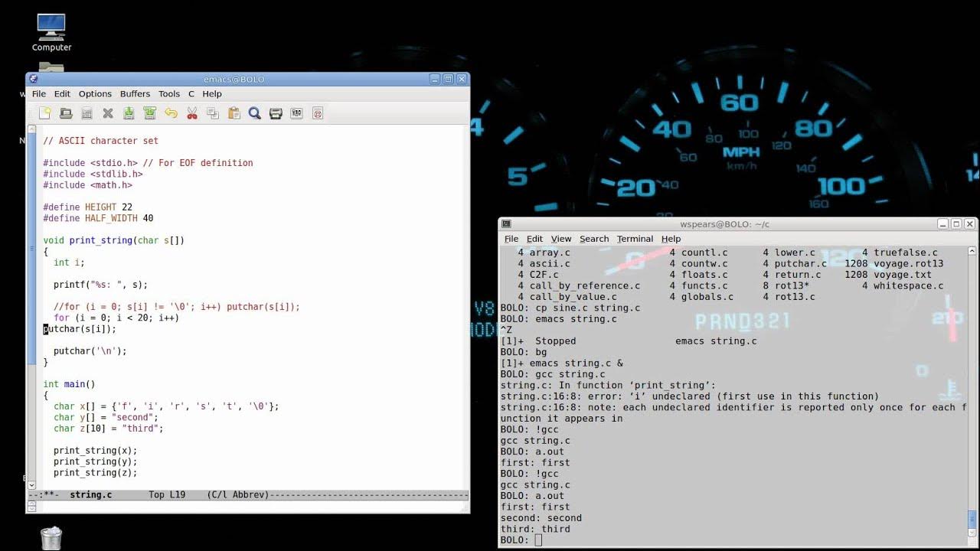
Task: Click the '#define HEIGHT 22' line
Action: pos(87,207)
